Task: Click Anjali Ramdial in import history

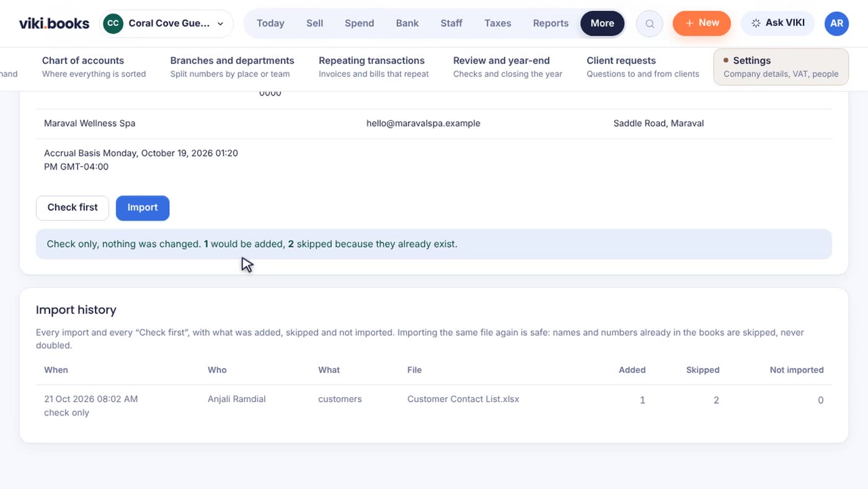Action: coord(236,399)
